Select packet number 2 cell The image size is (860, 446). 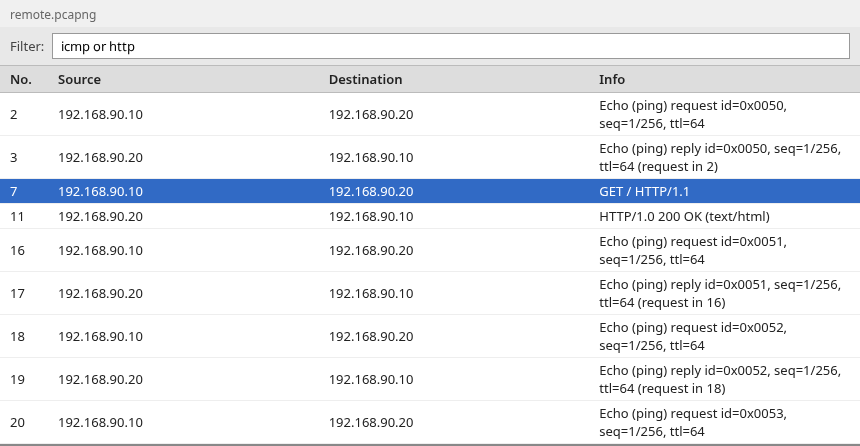coord(14,115)
